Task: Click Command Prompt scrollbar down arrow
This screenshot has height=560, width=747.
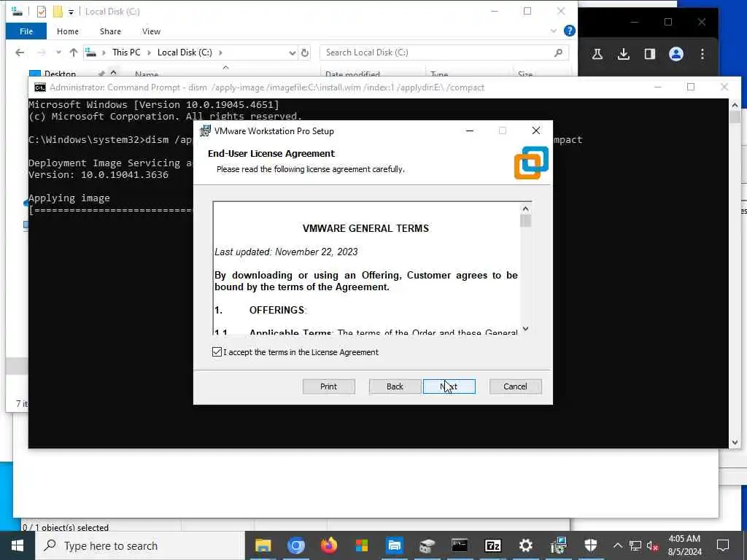Action: 735,443
